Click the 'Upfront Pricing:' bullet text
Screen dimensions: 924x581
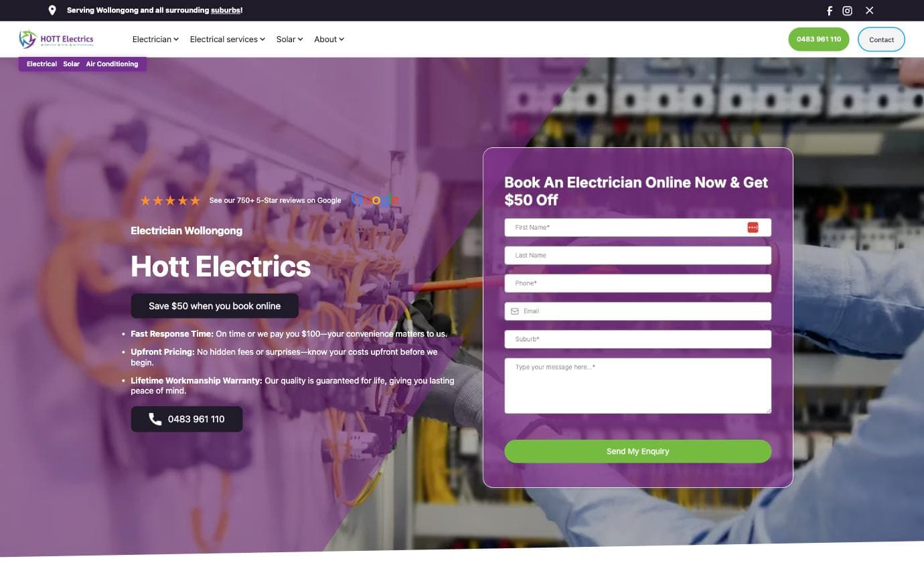click(163, 351)
